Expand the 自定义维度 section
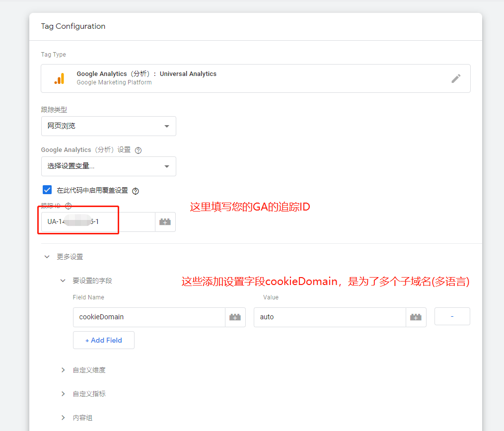This screenshot has width=504, height=431. point(63,370)
